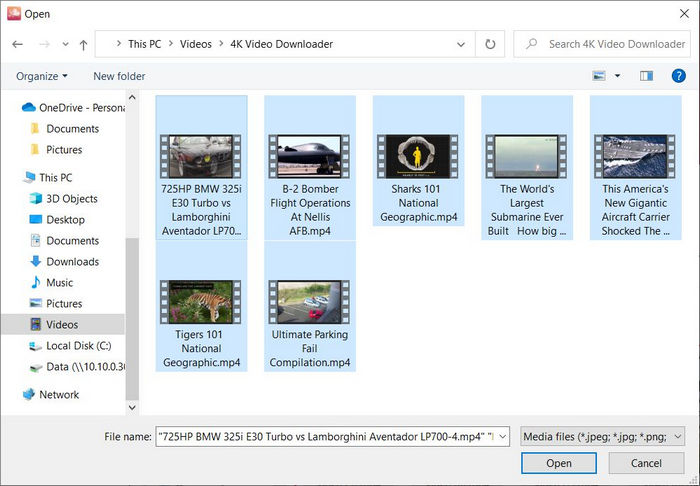Refresh the 4K Video Downloader folder
The height and width of the screenshot is (486, 700).
tap(490, 44)
